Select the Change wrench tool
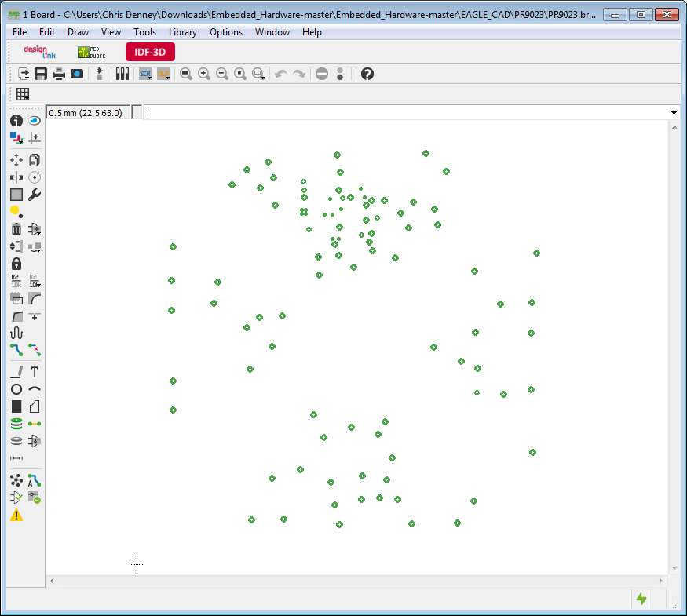 35,195
